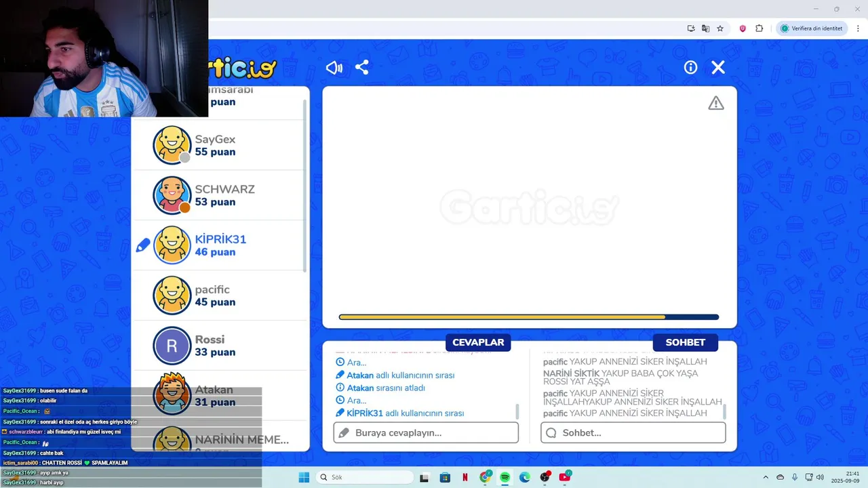Click the '55 puan' score under SayGex

[x=215, y=152]
